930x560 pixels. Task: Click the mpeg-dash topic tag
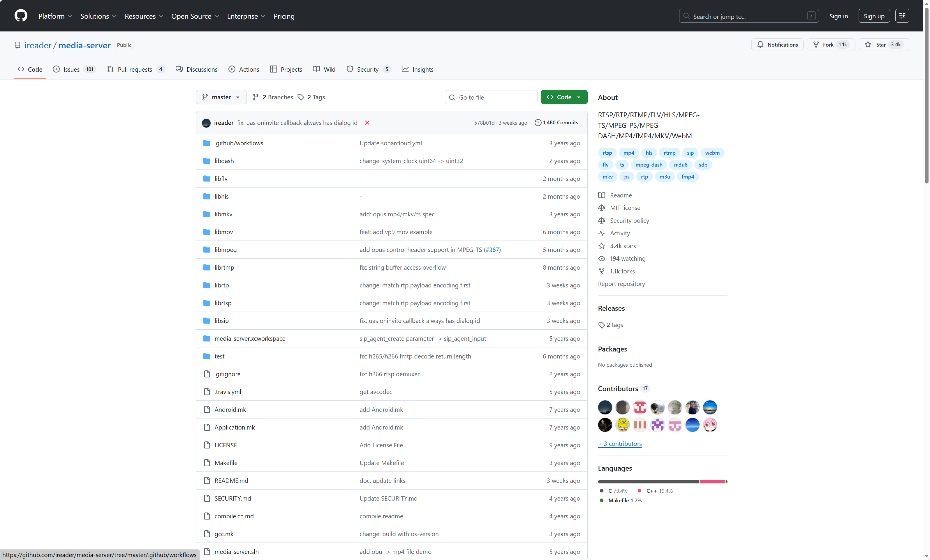coord(649,165)
